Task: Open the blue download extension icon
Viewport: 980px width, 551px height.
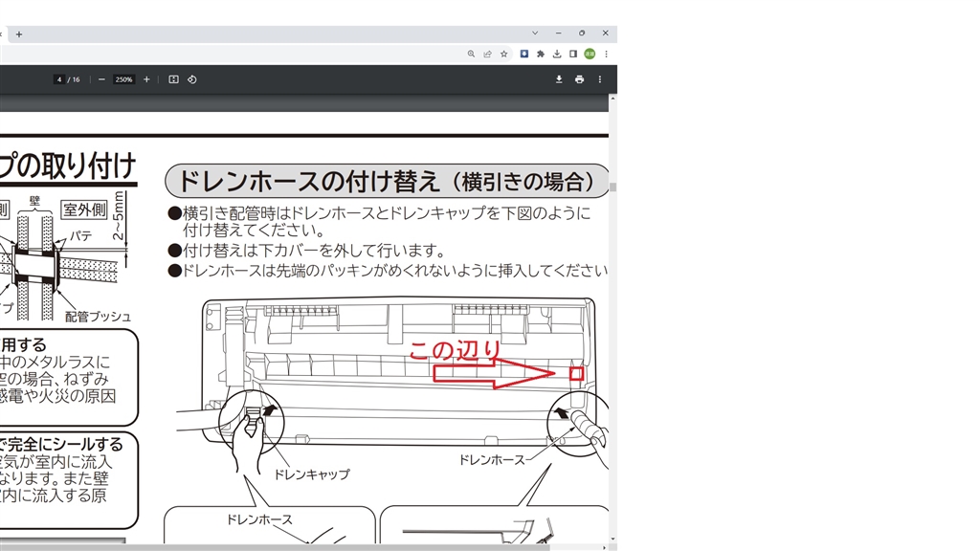Action: 524,54
